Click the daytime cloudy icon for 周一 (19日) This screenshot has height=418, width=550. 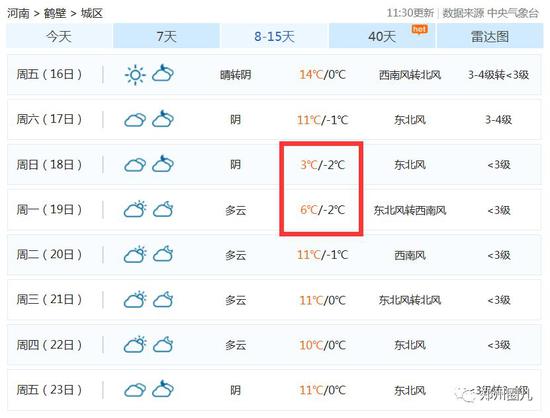coord(135,209)
